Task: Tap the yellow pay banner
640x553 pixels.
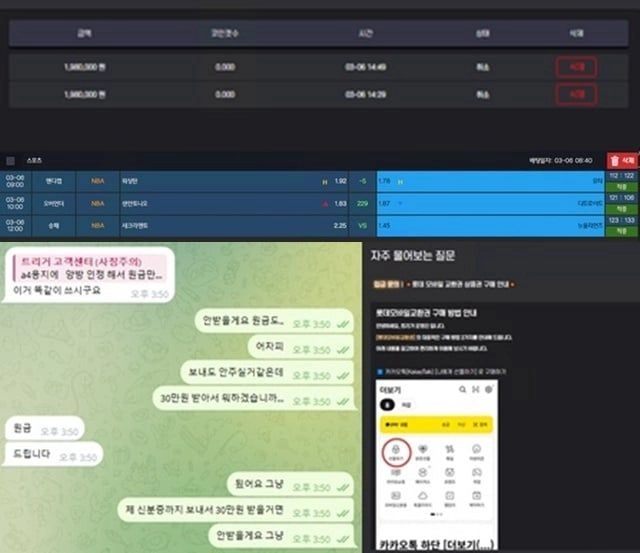Action: point(436,424)
